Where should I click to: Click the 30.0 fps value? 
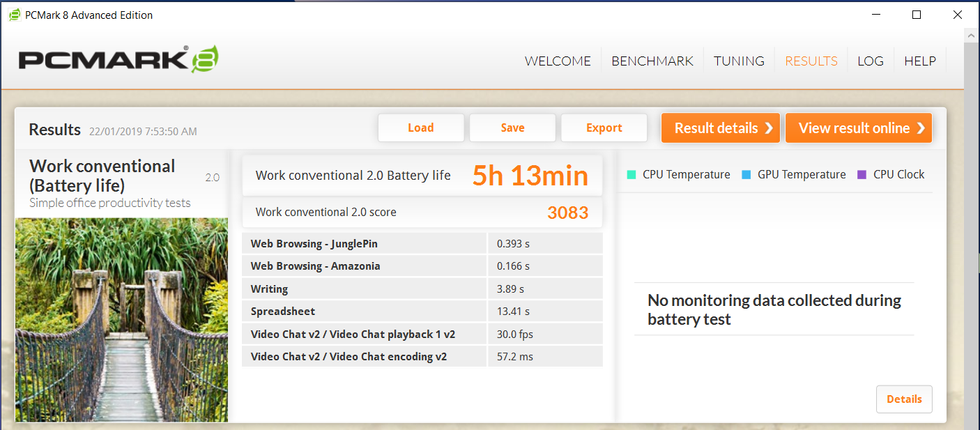point(514,335)
